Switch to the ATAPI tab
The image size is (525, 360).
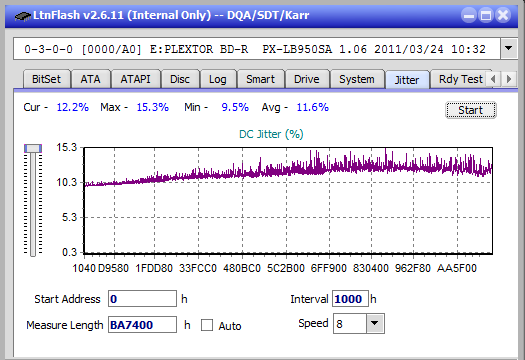[135, 79]
